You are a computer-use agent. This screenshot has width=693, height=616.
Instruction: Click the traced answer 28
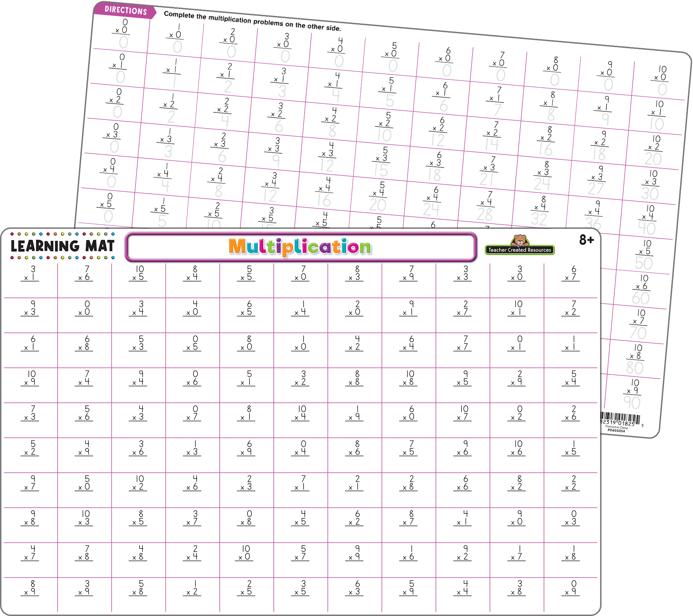484,215
